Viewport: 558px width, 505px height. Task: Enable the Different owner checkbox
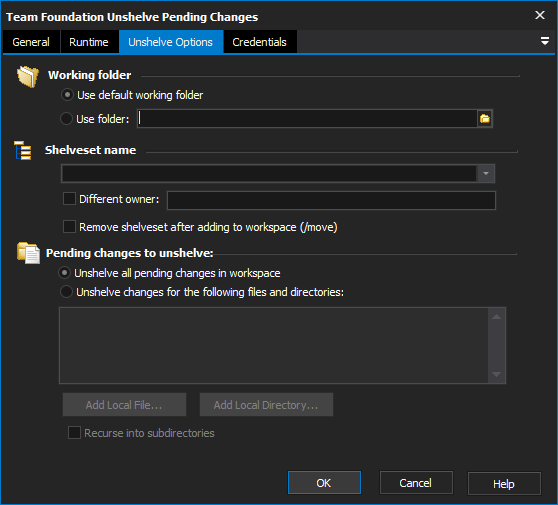click(69, 199)
